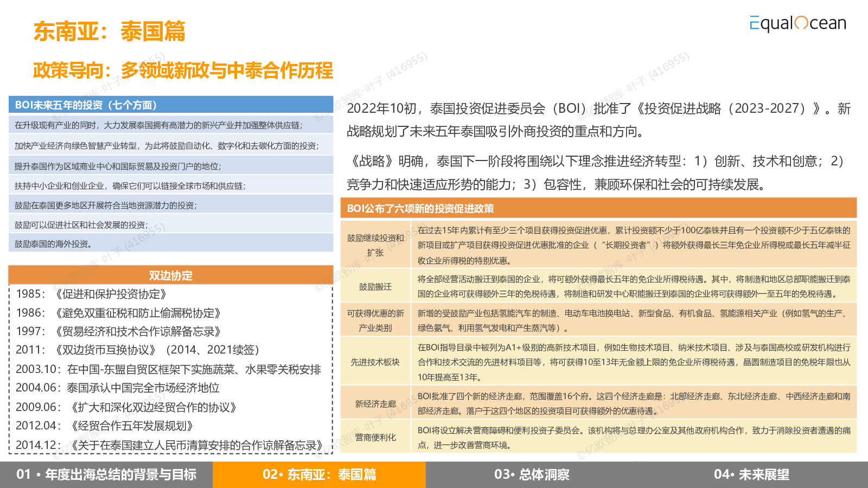
Task: Select row 鼓励可以促进社区和社会发展的投资
Action: pos(171,224)
